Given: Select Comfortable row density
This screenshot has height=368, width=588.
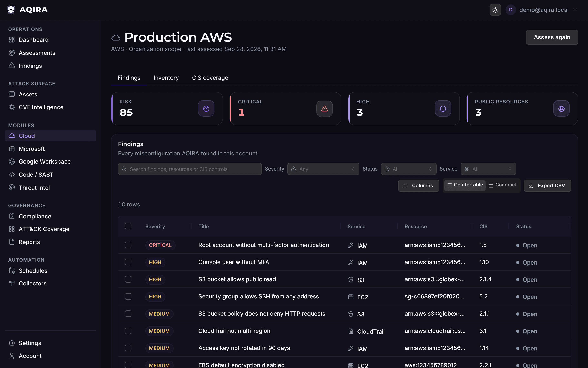Looking at the screenshot, I should 465,185.
